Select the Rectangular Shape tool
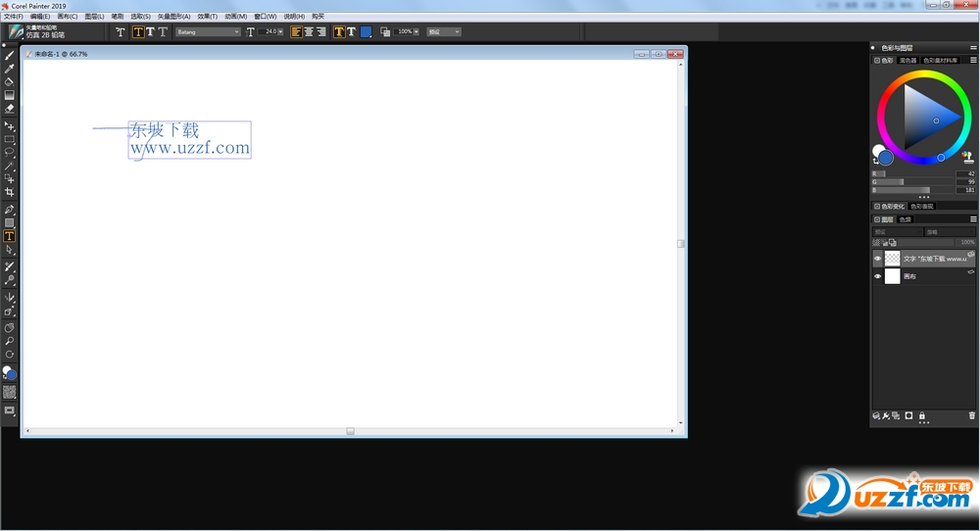The width and height of the screenshot is (980, 531). point(10,223)
